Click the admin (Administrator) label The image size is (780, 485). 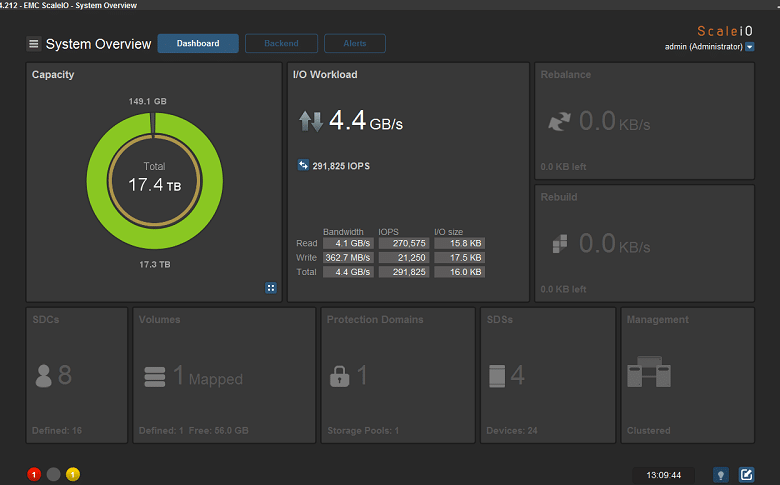[703, 47]
